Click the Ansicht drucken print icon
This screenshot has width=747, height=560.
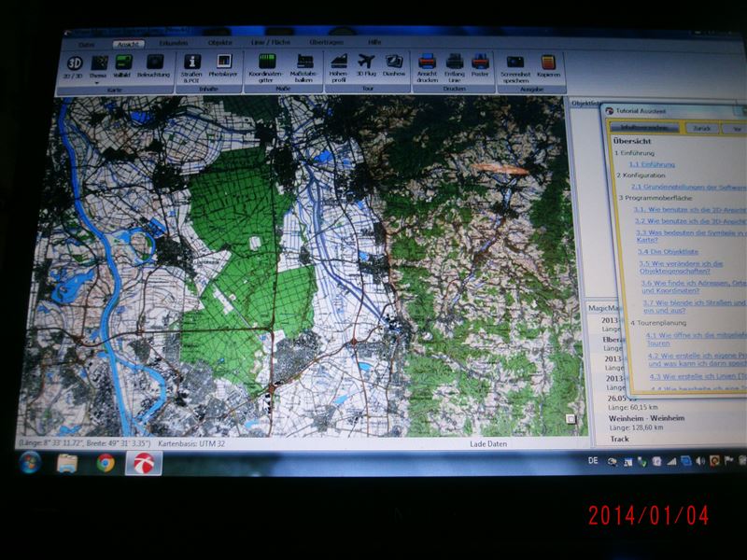pyautogui.click(x=427, y=65)
